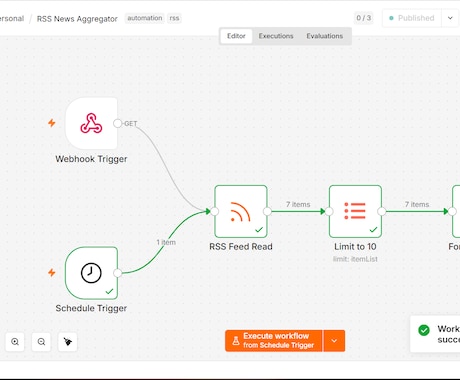Click 7 items label after Limit to 10
Viewport: 460px width, 380px height.
[417, 204]
